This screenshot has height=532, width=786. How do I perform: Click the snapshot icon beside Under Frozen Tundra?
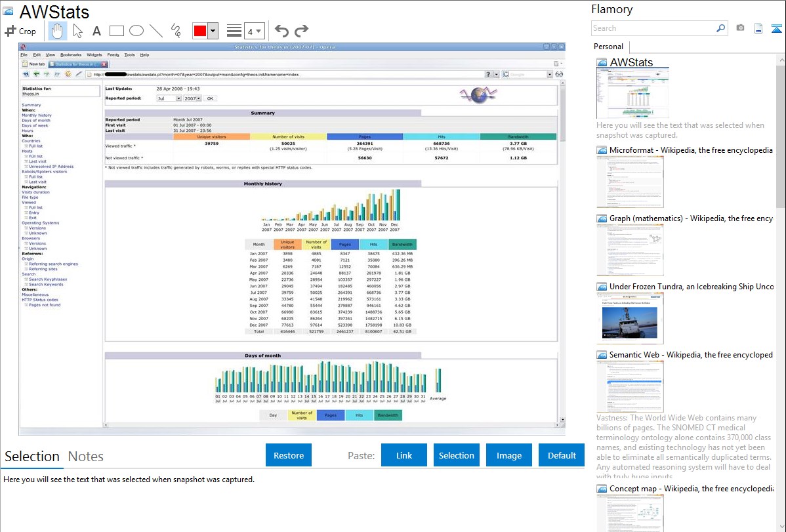pos(602,287)
